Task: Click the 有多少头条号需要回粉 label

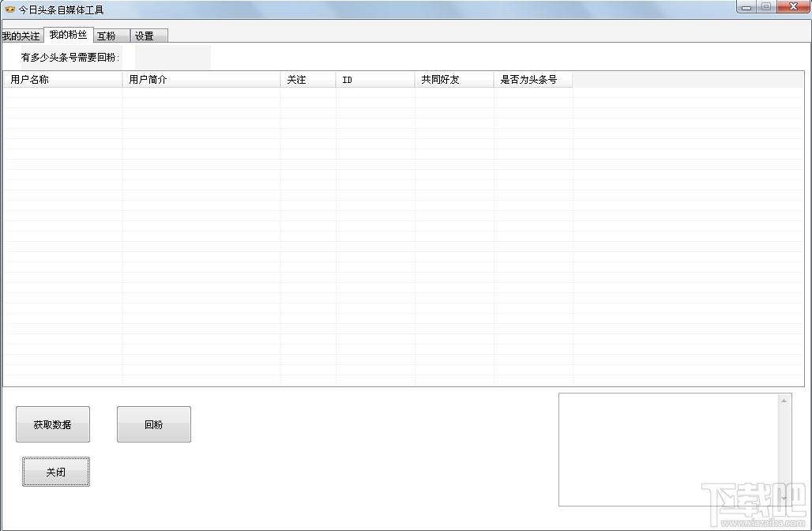Action: [x=70, y=58]
